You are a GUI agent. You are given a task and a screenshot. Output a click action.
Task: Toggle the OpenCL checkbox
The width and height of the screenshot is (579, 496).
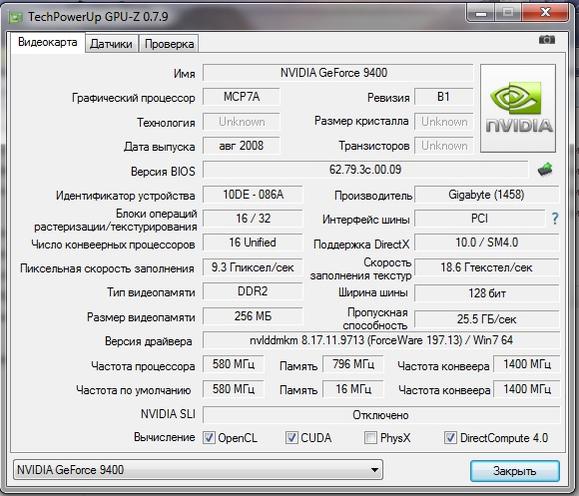click(x=209, y=438)
